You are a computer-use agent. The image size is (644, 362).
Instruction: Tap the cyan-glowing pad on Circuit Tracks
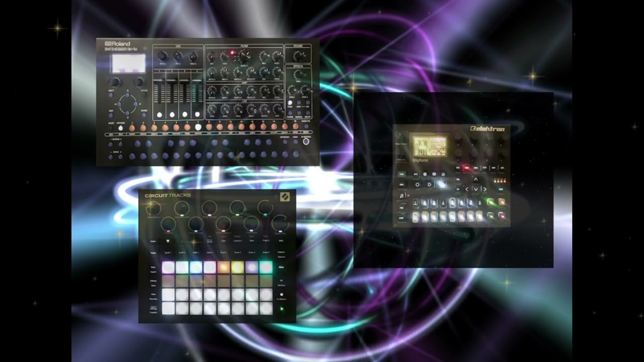pos(196,267)
